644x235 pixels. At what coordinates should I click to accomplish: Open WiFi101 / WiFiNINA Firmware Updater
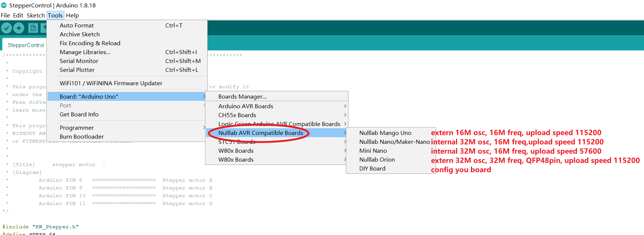pyautogui.click(x=127, y=83)
